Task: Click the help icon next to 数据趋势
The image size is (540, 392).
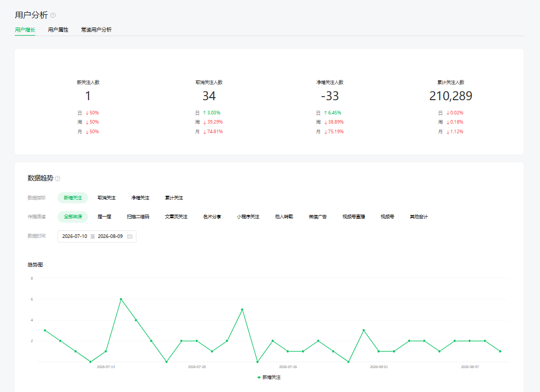Action: [x=58, y=178]
